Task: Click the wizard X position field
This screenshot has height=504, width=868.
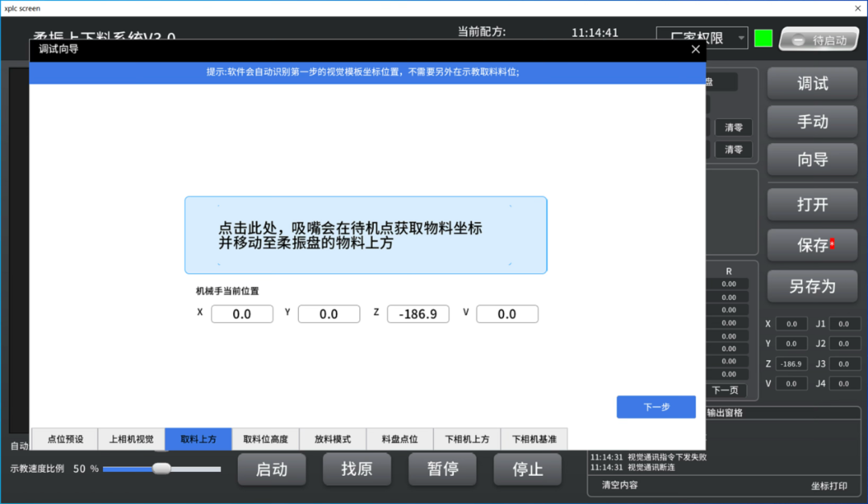Action: point(242,314)
